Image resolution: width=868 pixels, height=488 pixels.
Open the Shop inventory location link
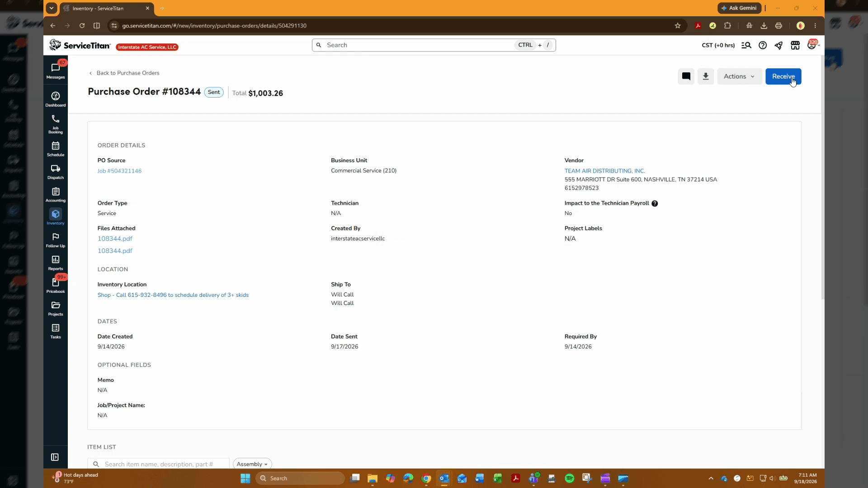tap(173, 295)
